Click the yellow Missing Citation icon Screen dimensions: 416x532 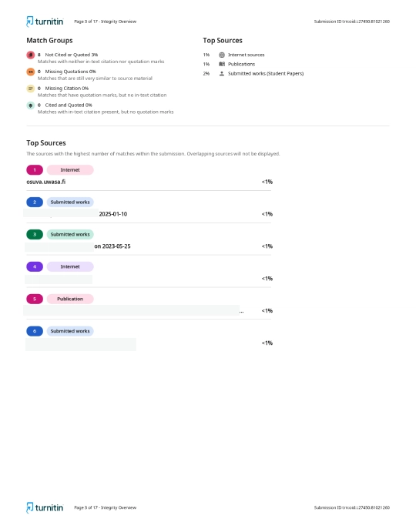[x=31, y=89]
